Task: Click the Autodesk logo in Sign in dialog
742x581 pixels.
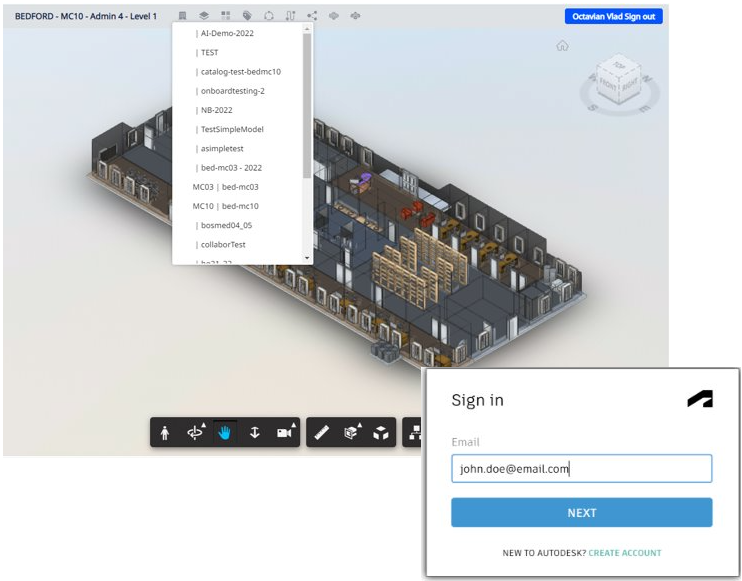Action: point(700,399)
